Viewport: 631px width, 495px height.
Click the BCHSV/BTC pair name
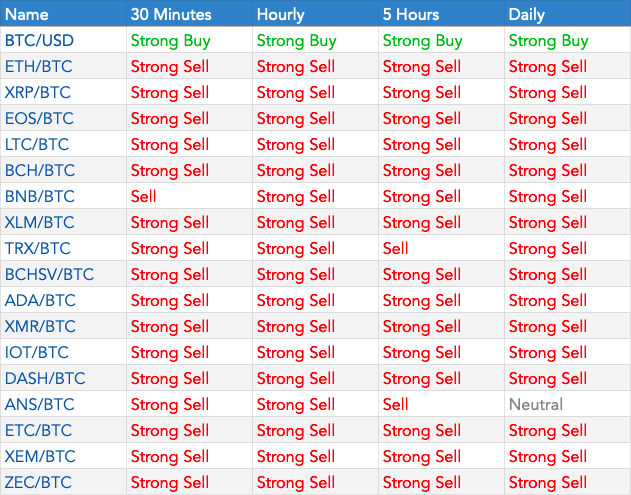click(x=48, y=274)
